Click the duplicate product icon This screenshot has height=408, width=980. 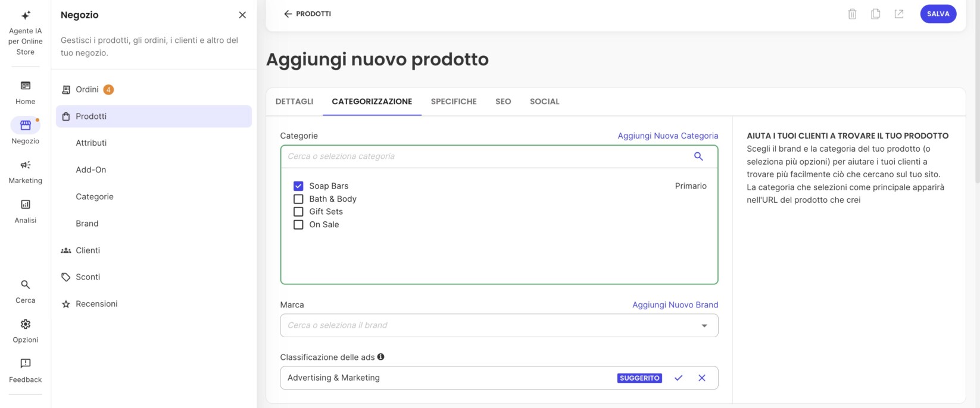pyautogui.click(x=876, y=14)
